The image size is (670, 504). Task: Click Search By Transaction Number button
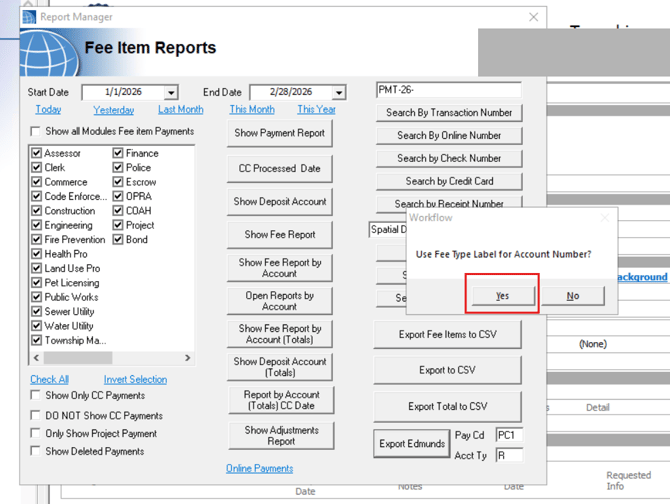[x=448, y=113]
